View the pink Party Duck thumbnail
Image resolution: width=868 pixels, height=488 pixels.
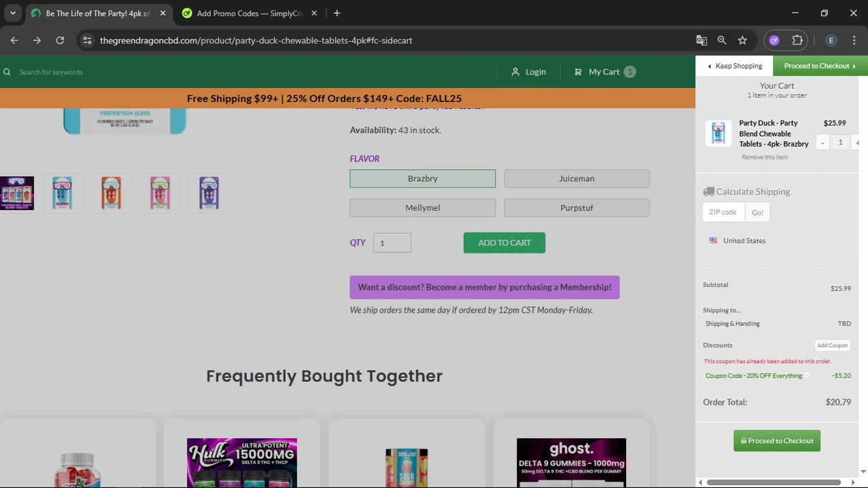160,193
